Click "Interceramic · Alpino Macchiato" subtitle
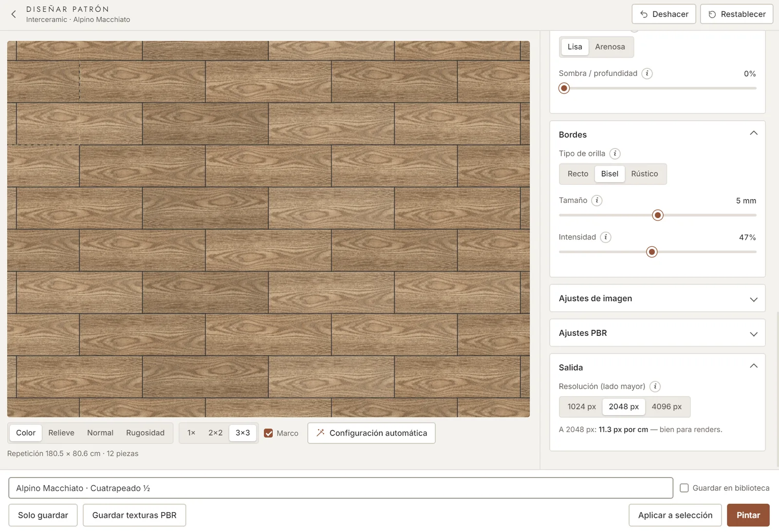779x532 pixels. tap(78, 19)
